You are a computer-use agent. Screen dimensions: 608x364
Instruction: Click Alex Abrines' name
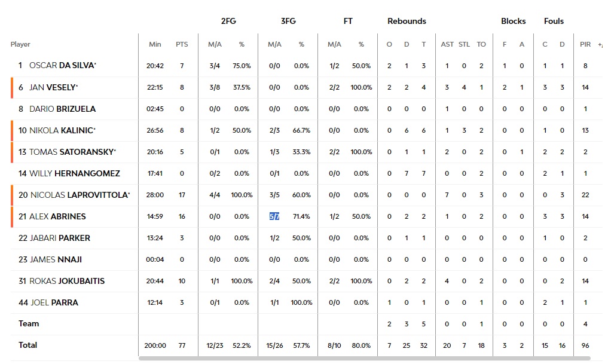[57, 216]
